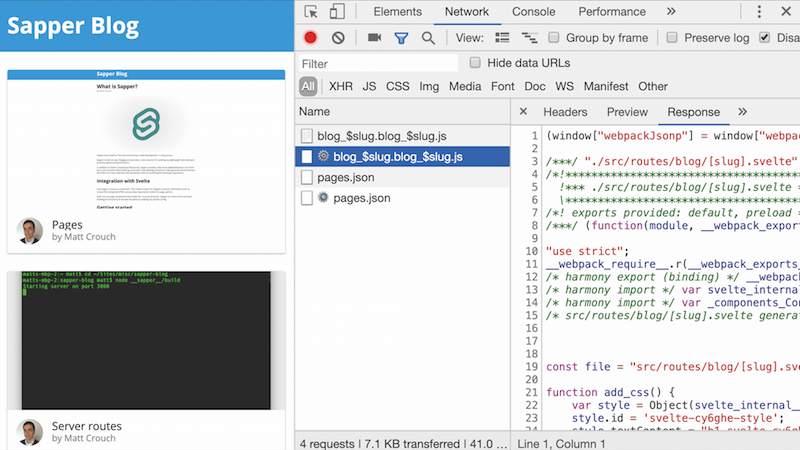Click line 21 function add_css code

(x=610, y=392)
